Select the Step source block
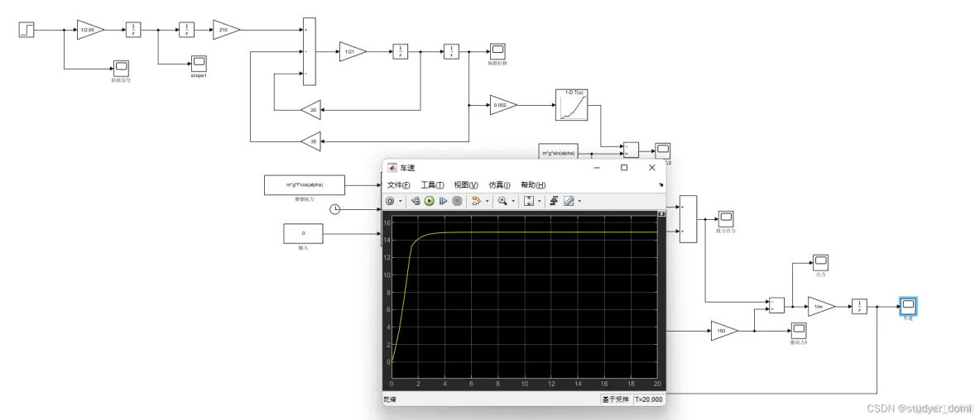This screenshot has height=420, width=980. click(26, 29)
